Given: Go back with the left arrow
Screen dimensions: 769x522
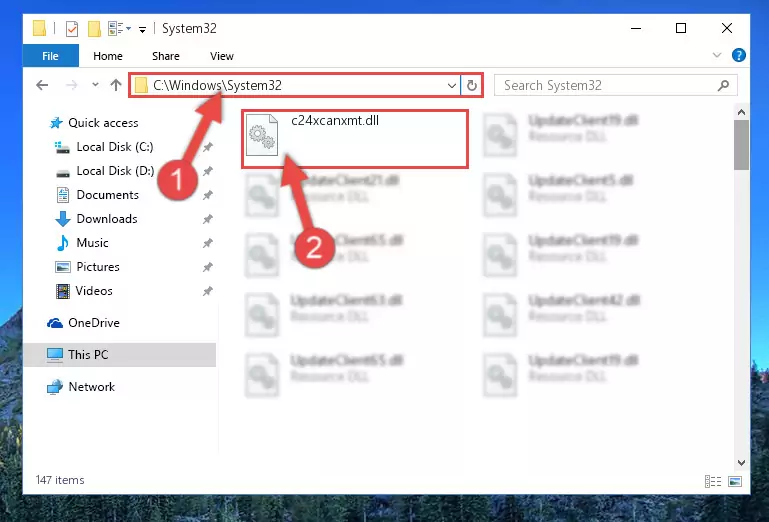Looking at the screenshot, I should (x=42, y=85).
